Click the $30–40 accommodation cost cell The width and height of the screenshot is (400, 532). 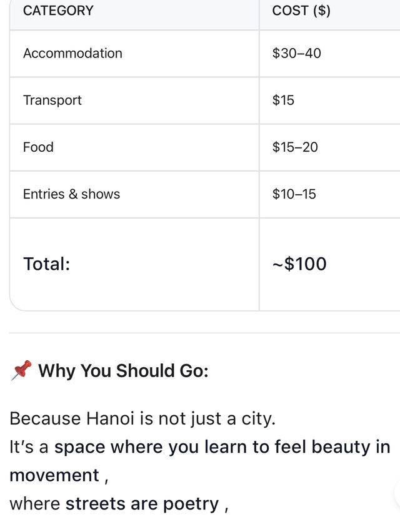coord(296,53)
